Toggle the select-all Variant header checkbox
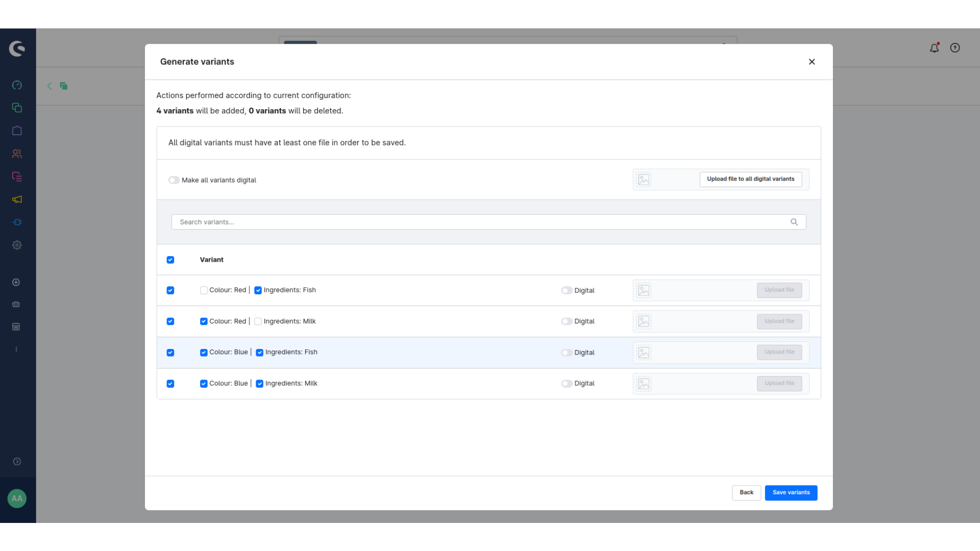This screenshot has height=551, width=980. click(x=170, y=260)
